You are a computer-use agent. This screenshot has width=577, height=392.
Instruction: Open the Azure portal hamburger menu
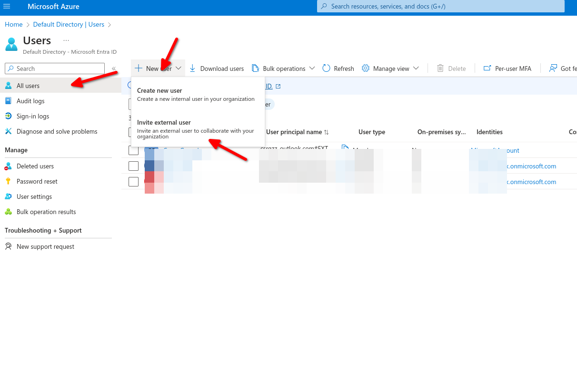point(7,7)
